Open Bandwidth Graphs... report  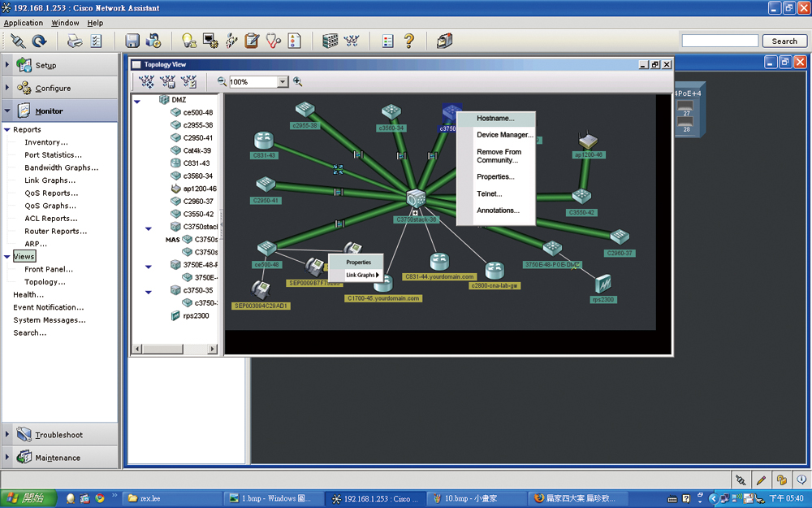coord(61,167)
